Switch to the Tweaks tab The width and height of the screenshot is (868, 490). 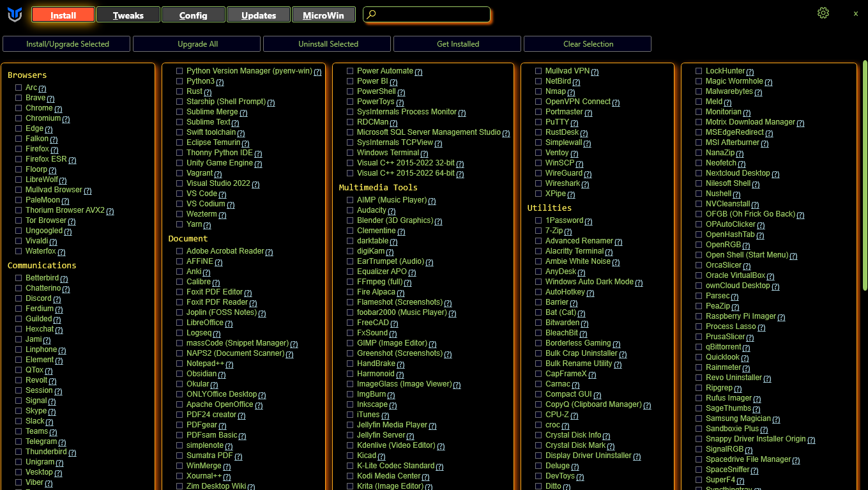(x=128, y=15)
